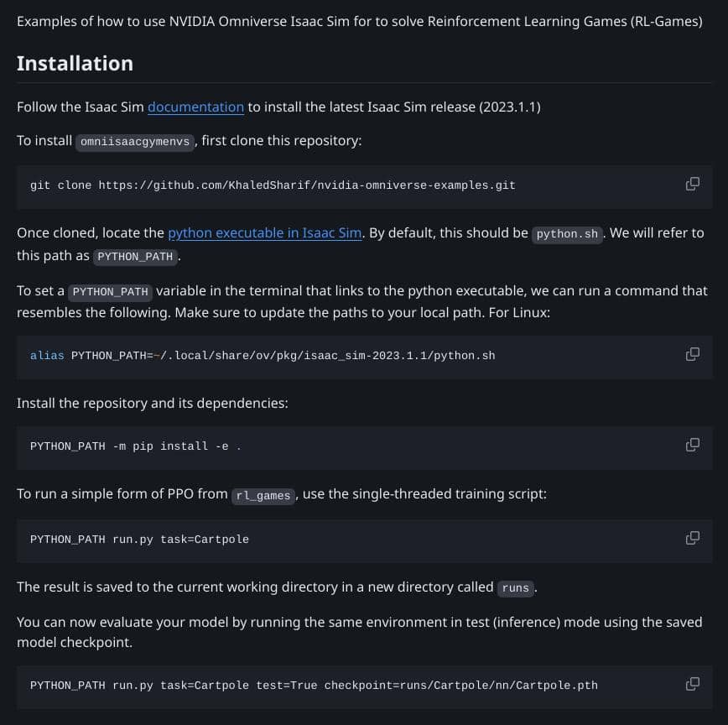The width and height of the screenshot is (728, 725).
Task: Open the Isaac Sim documentation link
Action: (195, 107)
